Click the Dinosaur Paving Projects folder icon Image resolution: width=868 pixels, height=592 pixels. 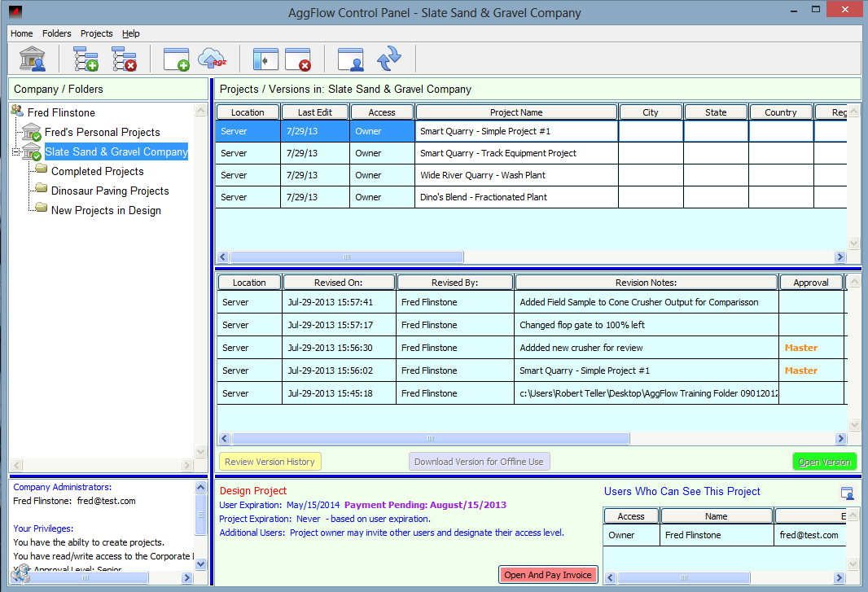tap(42, 188)
